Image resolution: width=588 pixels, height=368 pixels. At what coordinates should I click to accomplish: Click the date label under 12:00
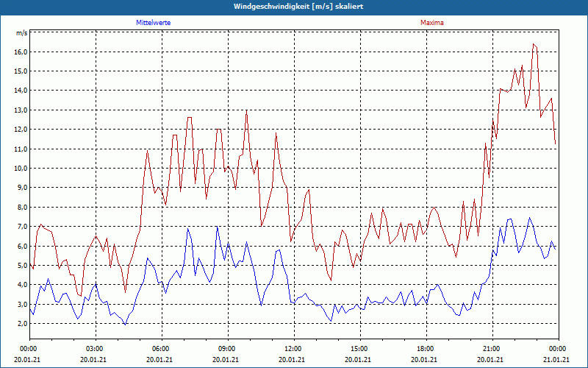coord(292,360)
